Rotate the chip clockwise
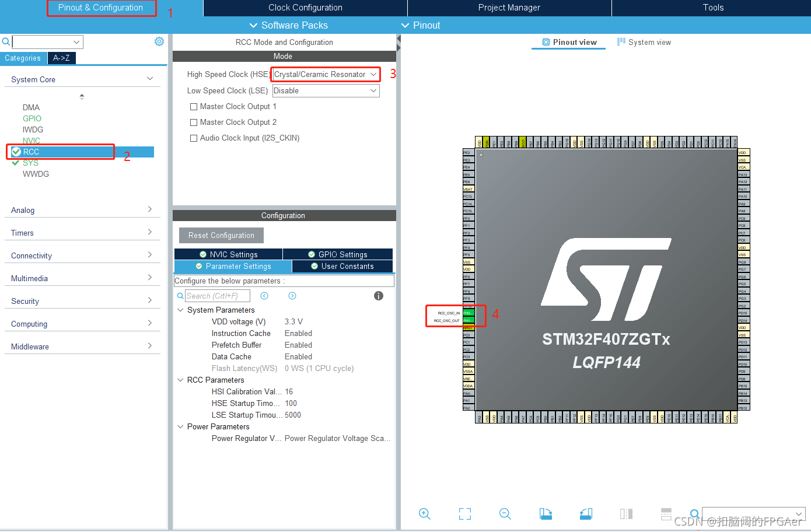The height and width of the screenshot is (532, 811). (546, 514)
